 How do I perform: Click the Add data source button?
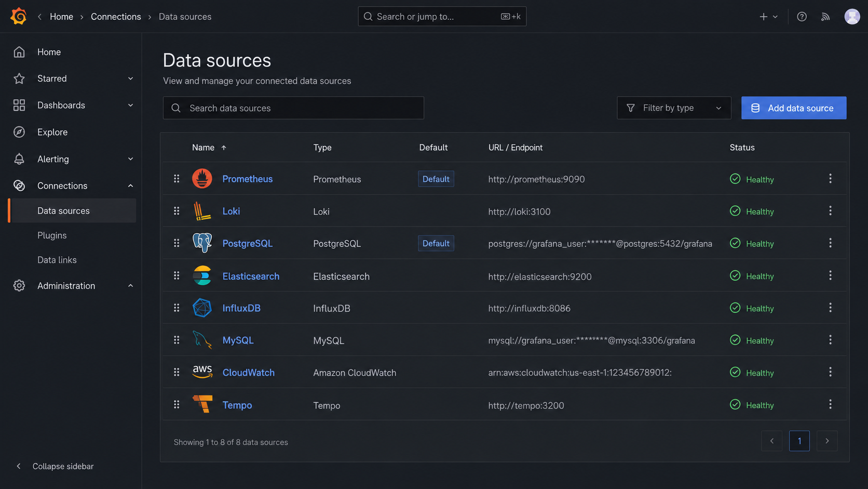(x=794, y=108)
